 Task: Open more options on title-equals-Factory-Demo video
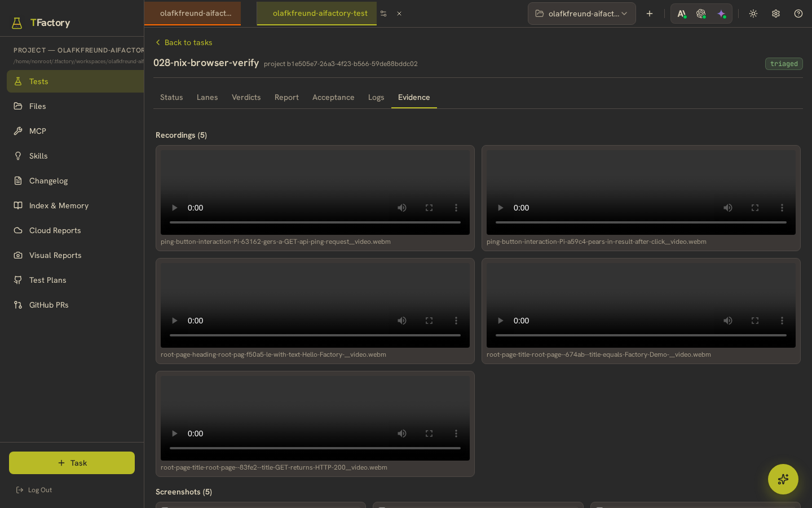point(782,321)
